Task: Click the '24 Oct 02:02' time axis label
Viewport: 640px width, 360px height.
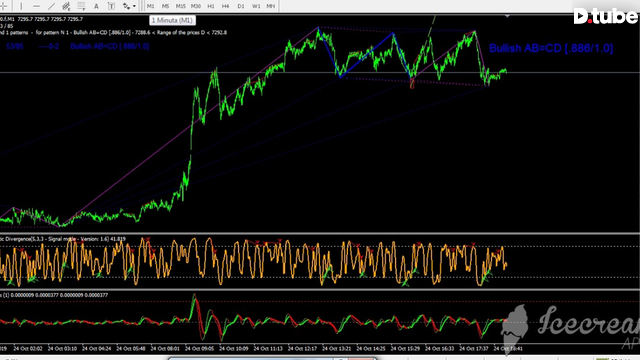Action: 28,349
